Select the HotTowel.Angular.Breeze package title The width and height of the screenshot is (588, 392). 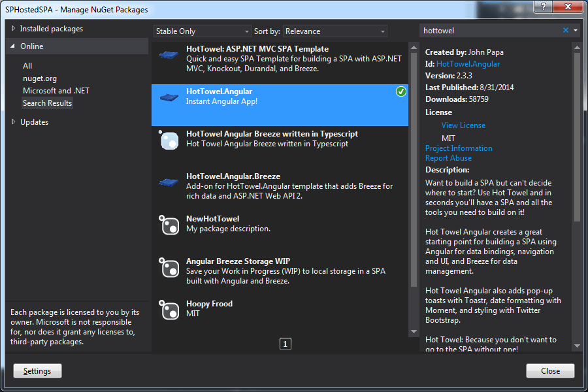pos(233,176)
